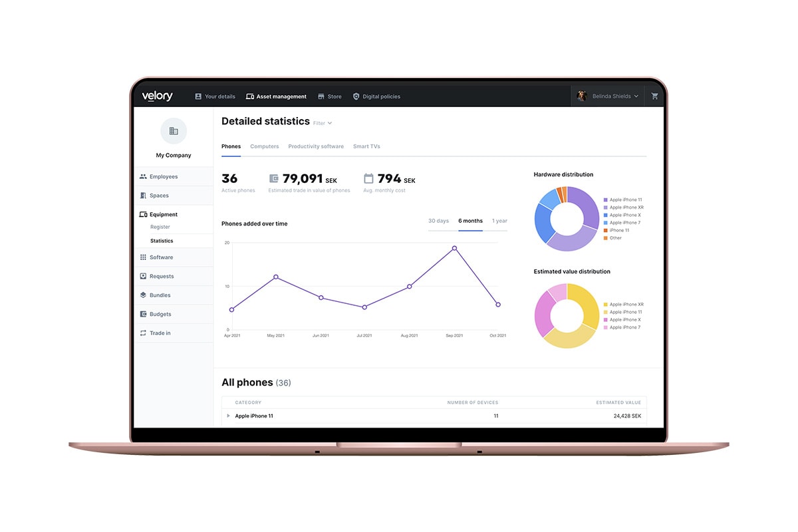
Task: Click the Bundles layers icon
Action: [x=143, y=295]
